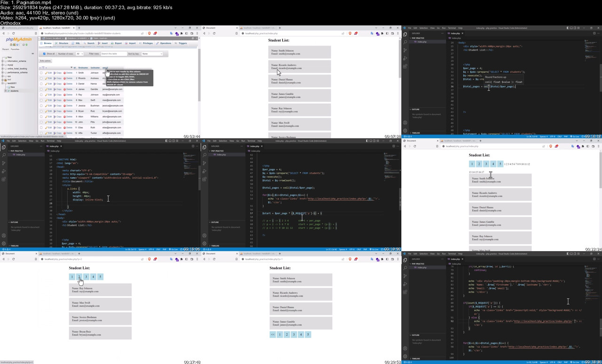
Task: Open Source Control icon in 00:15:06 VS Code frame
Action: click(4, 163)
